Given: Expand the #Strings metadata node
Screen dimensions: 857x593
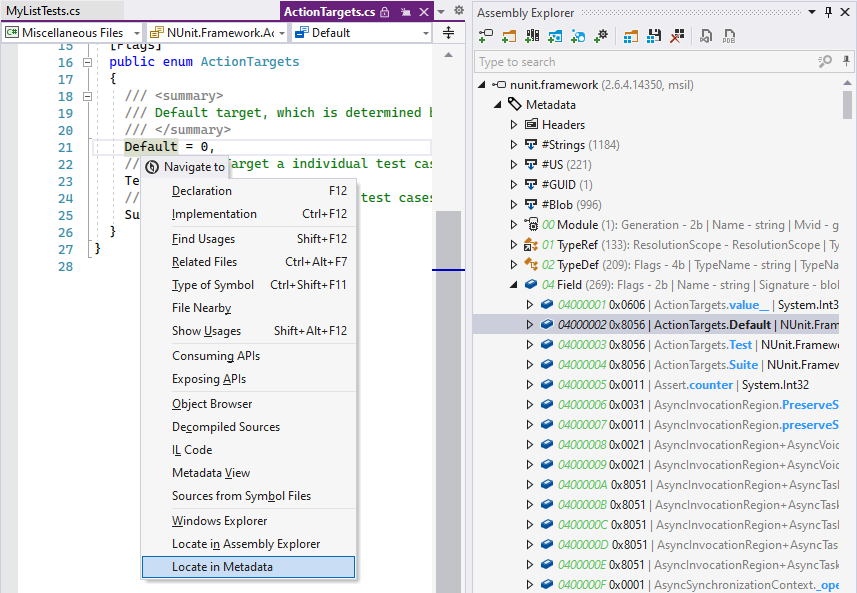Looking at the screenshot, I should tap(513, 144).
